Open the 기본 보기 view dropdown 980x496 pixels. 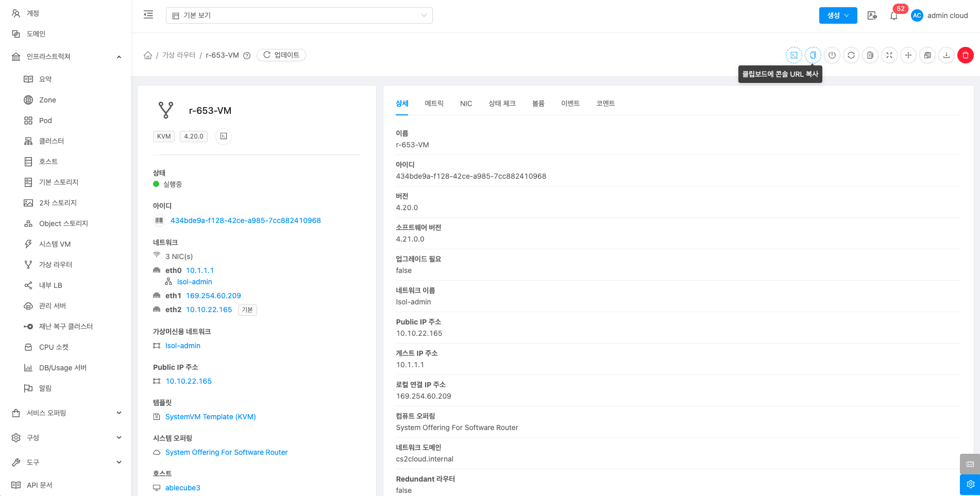(299, 15)
